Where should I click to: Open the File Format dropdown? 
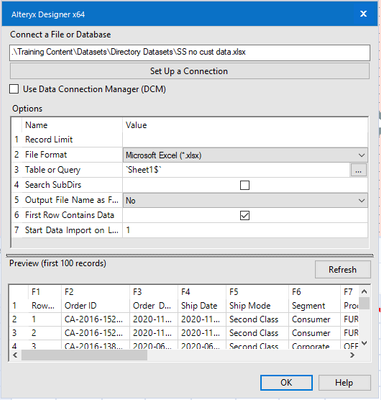tap(245, 155)
